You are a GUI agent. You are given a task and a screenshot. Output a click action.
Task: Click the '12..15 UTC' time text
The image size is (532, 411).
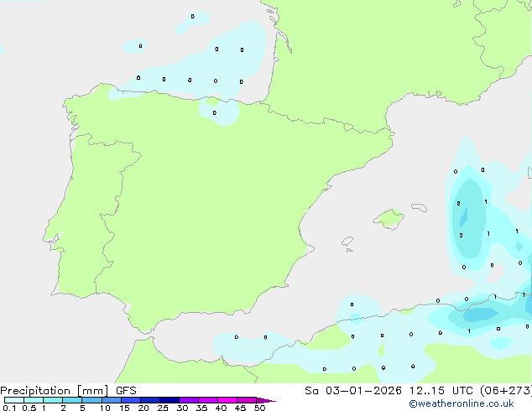point(441,391)
